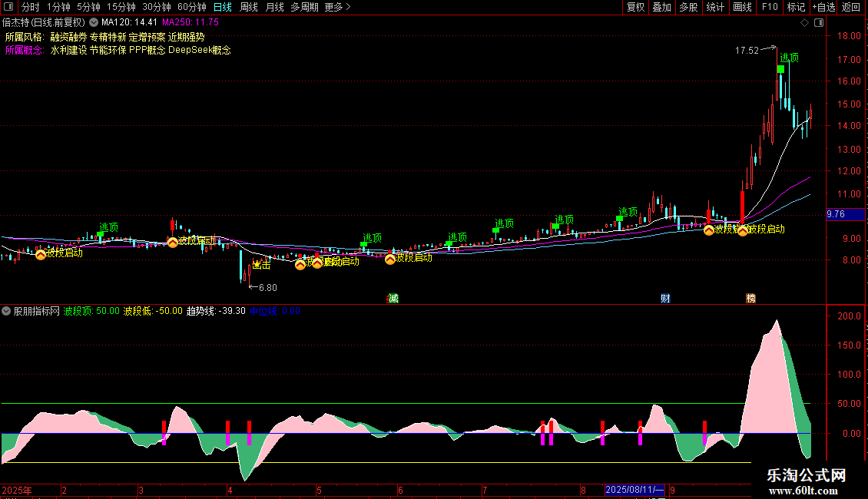Click the DeepSeek概念 concept tag
The height and width of the screenshot is (499, 868).
[200, 51]
